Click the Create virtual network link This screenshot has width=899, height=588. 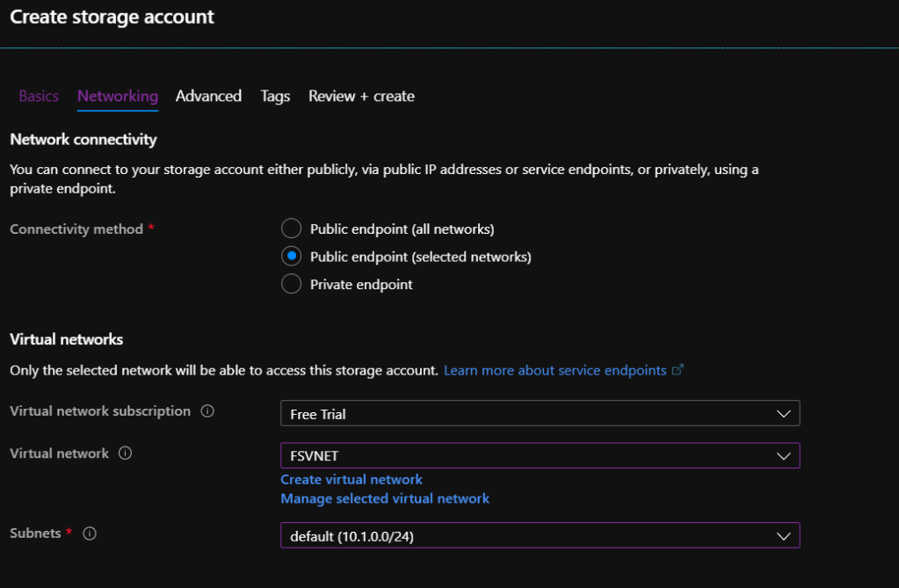point(352,479)
